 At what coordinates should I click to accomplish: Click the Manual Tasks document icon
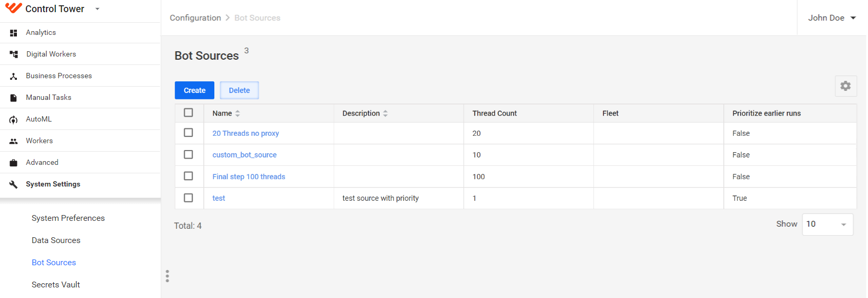14,98
